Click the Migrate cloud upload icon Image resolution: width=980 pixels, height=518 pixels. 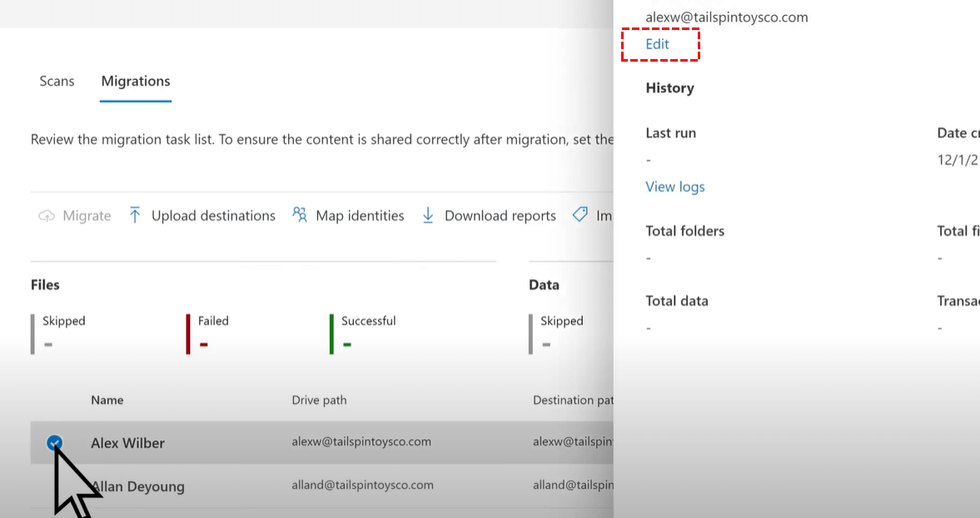tap(47, 216)
